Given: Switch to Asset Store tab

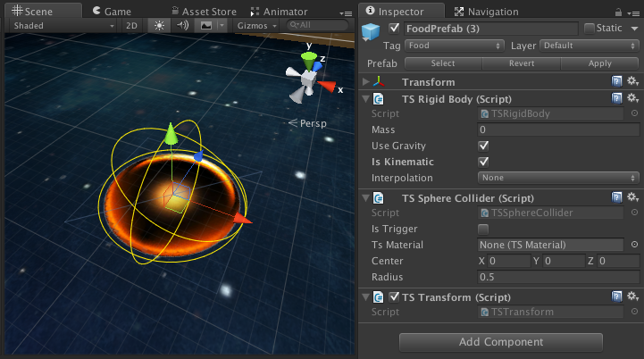Looking at the screenshot, I should pos(204,12).
